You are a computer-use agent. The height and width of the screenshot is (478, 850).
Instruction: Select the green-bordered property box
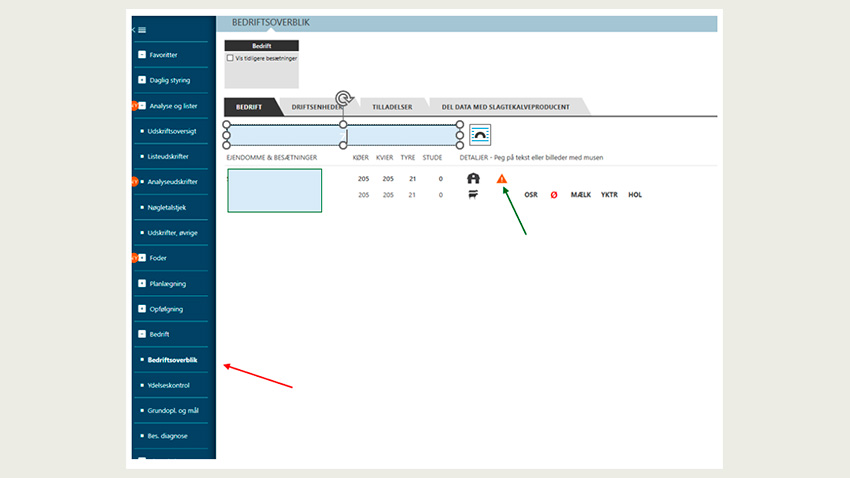(x=274, y=191)
